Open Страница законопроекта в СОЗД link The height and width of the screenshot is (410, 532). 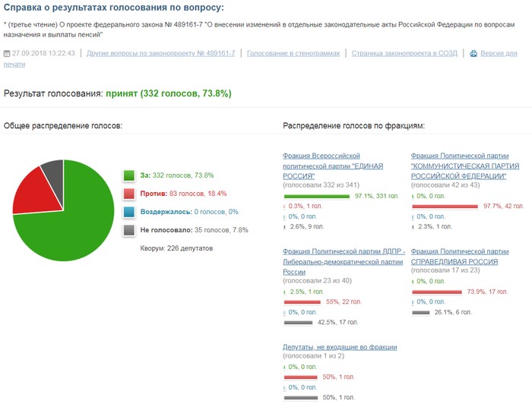[404, 53]
